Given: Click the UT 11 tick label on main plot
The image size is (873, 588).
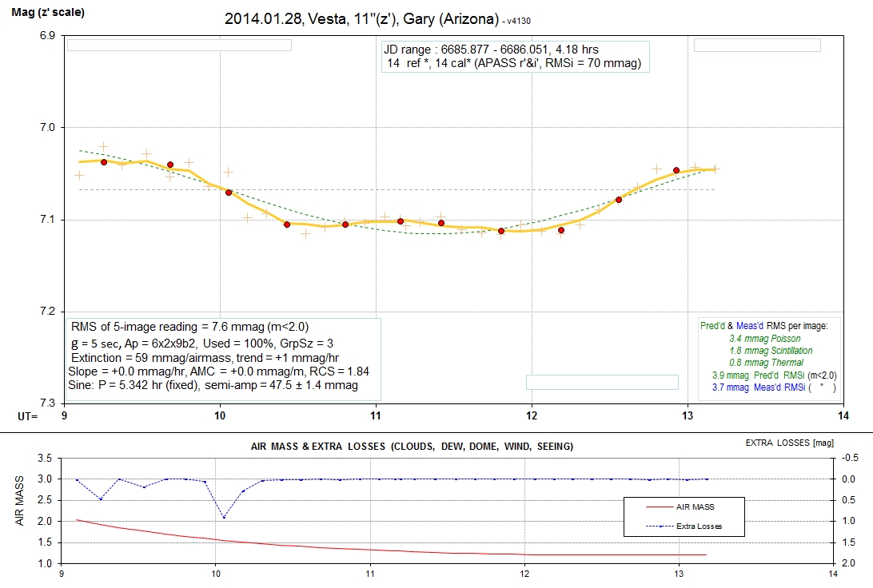Looking at the screenshot, I should (376, 415).
